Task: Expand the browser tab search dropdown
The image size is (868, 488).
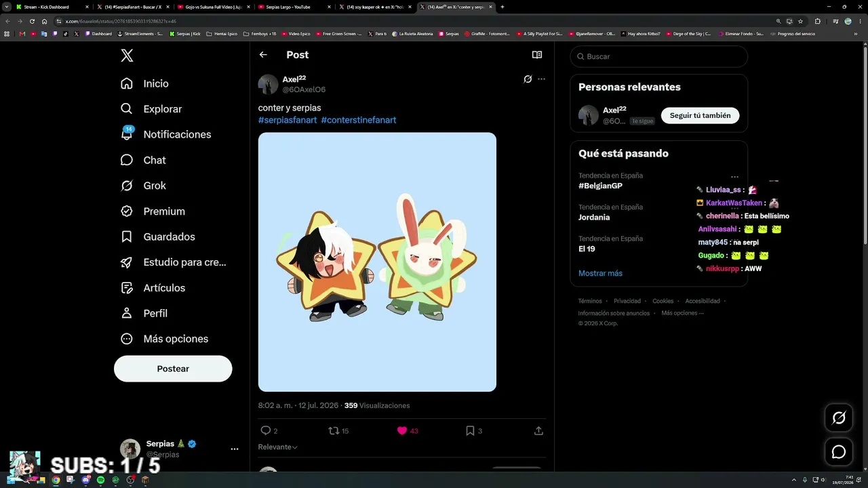Action: tap(6, 7)
